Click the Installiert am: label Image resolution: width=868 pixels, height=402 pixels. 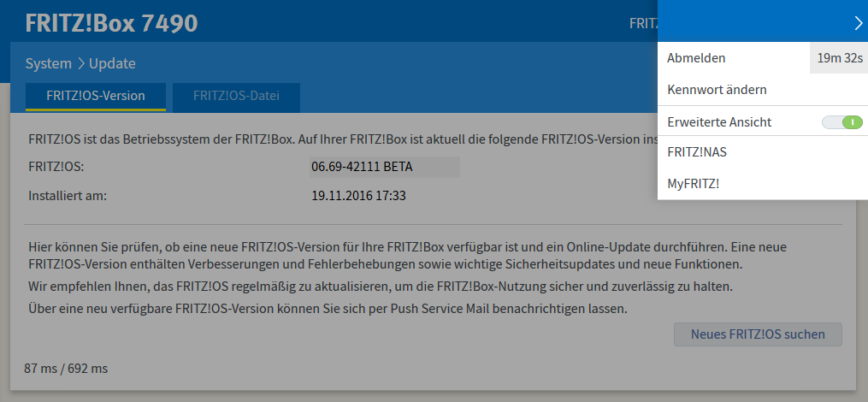coord(67,196)
